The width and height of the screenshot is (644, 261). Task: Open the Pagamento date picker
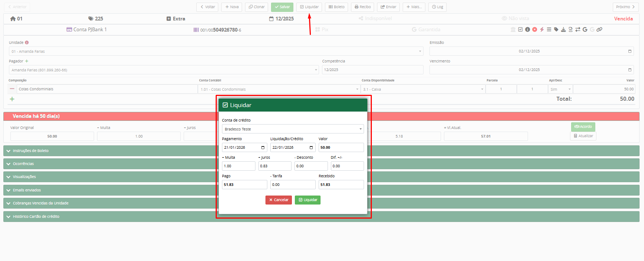click(263, 148)
